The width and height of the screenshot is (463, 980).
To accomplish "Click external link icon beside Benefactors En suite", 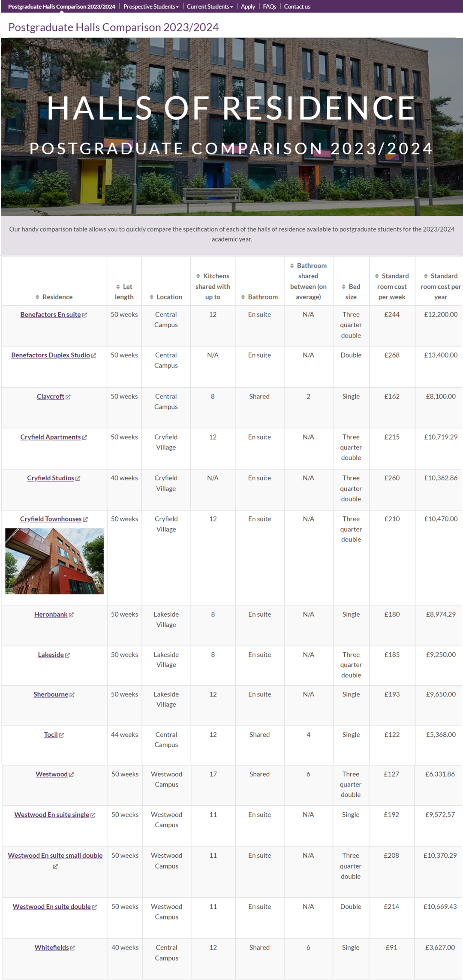I will (x=84, y=315).
